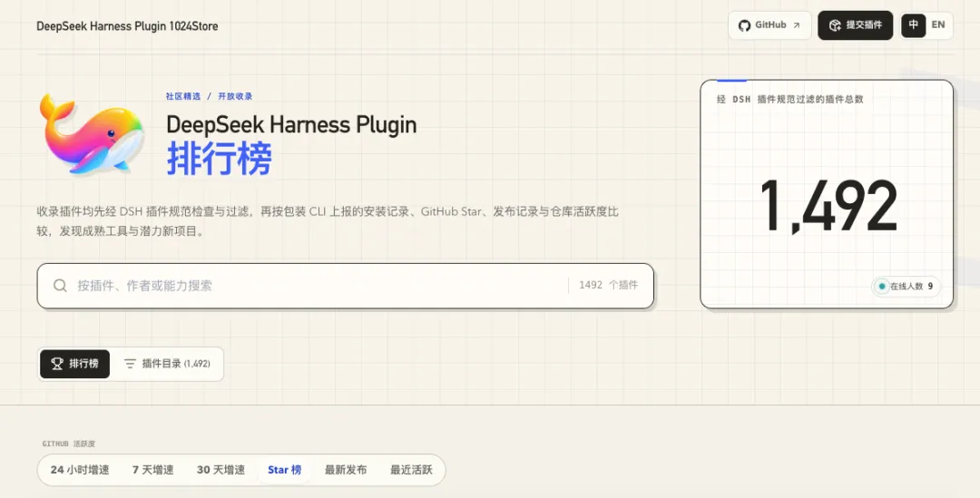Viewport: 980px width, 498px height.
Task: Select the 30 天增速 filter
Action: coord(220,470)
